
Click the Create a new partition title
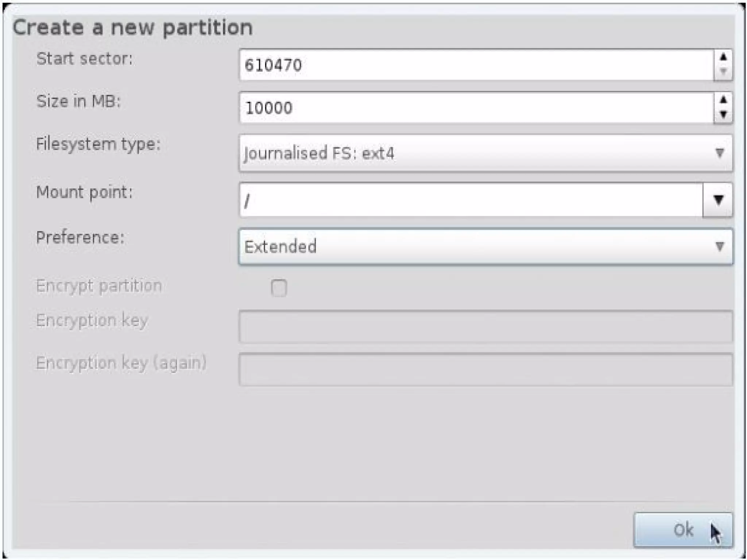click(132, 28)
